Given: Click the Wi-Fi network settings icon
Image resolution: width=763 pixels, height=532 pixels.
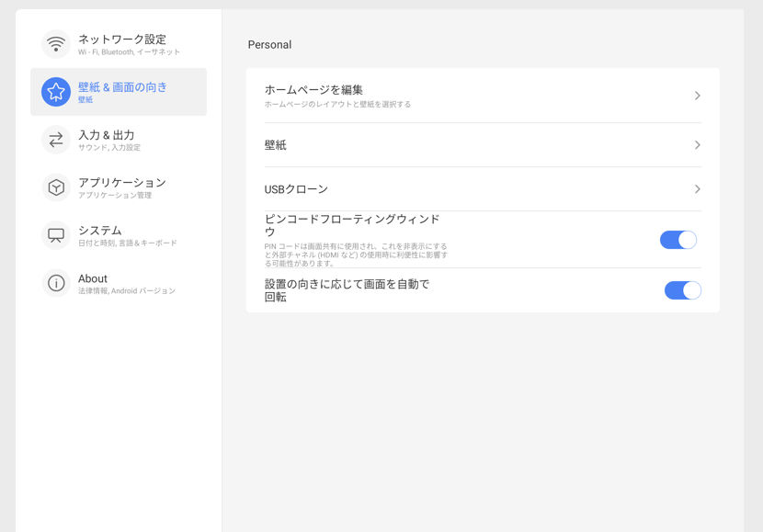Looking at the screenshot, I should pyautogui.click(x=56, y=44).
